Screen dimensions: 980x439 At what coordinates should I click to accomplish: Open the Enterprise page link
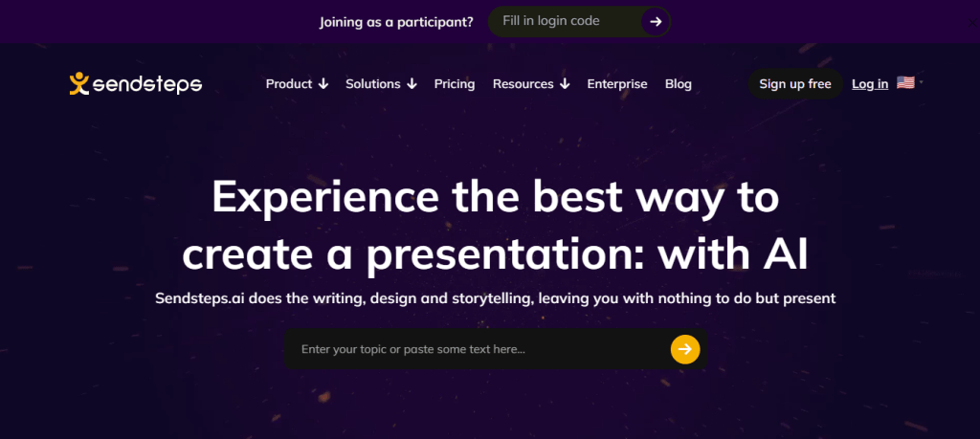click(x=617, y=83)
